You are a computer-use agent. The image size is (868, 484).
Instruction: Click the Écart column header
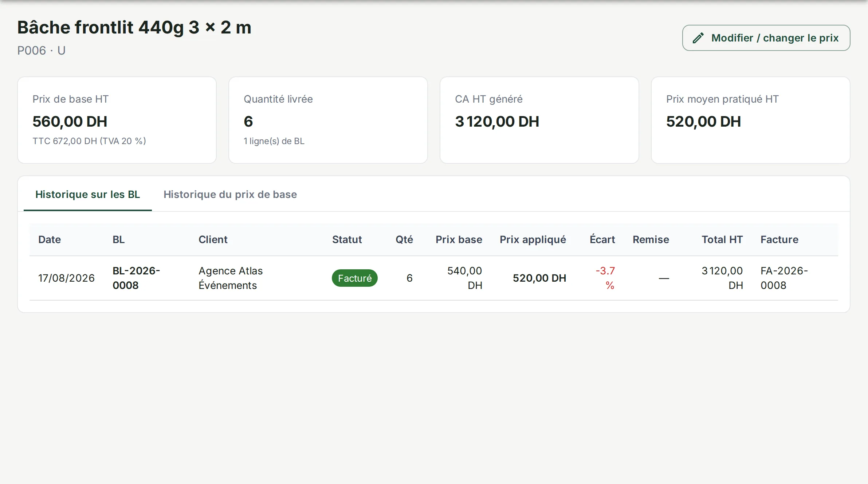(x=602, y=239)
